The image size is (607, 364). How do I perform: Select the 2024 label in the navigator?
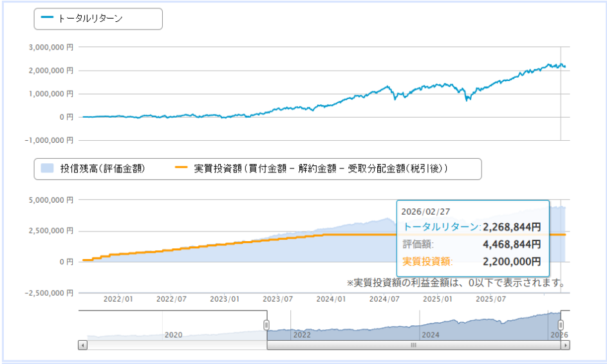point(431,334)
